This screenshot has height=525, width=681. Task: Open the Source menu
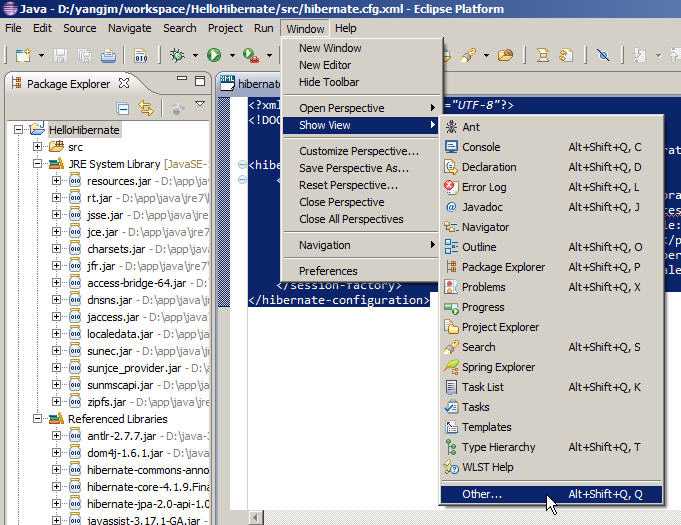coord(79,28)
